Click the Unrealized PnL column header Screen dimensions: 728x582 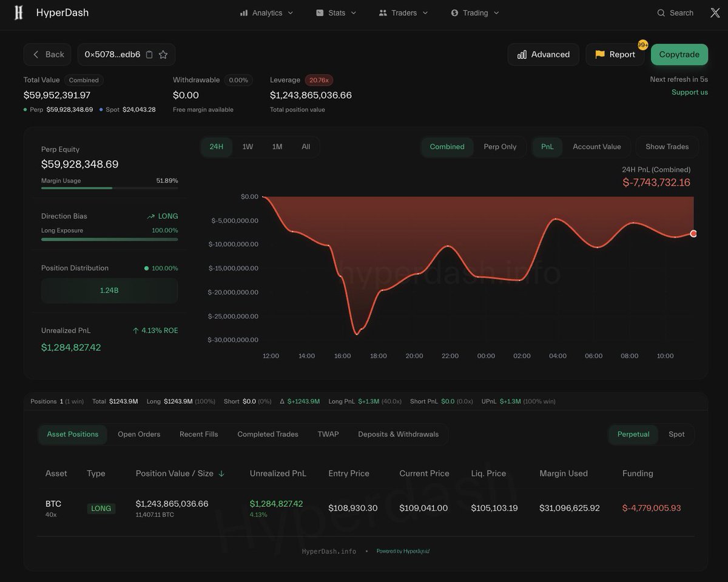pos(278,473)
